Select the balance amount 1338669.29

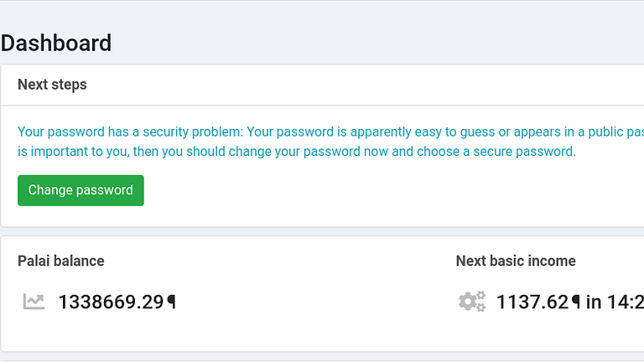(111, 302)
